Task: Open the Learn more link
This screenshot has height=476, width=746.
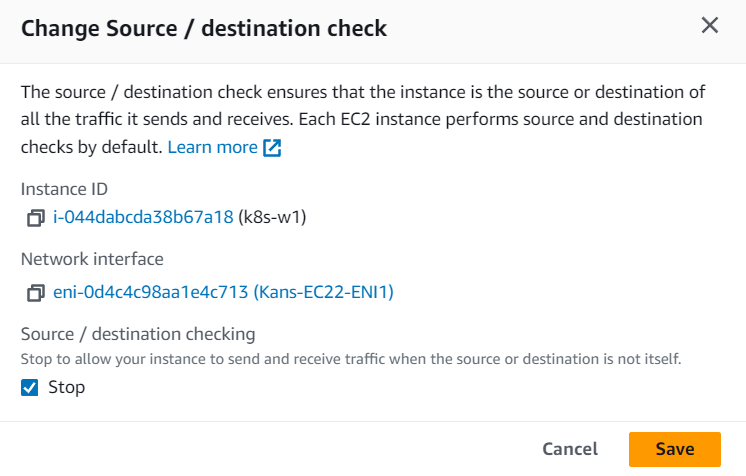Action: 212,147
